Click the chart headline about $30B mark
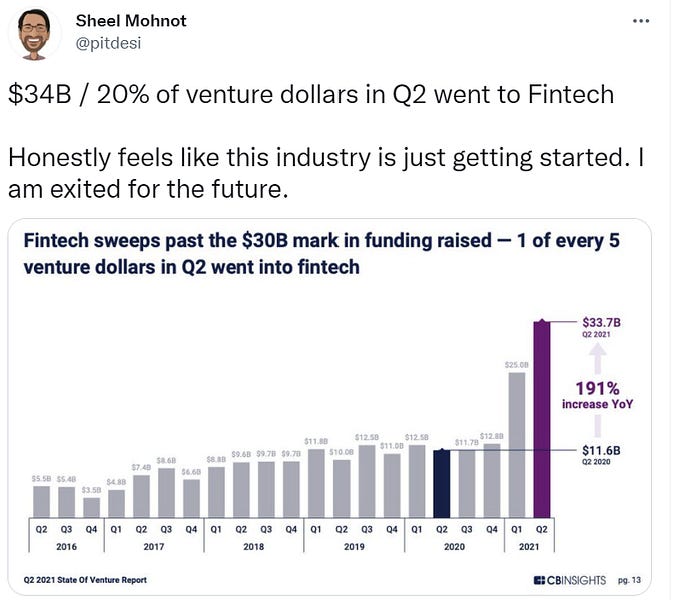 321,254
